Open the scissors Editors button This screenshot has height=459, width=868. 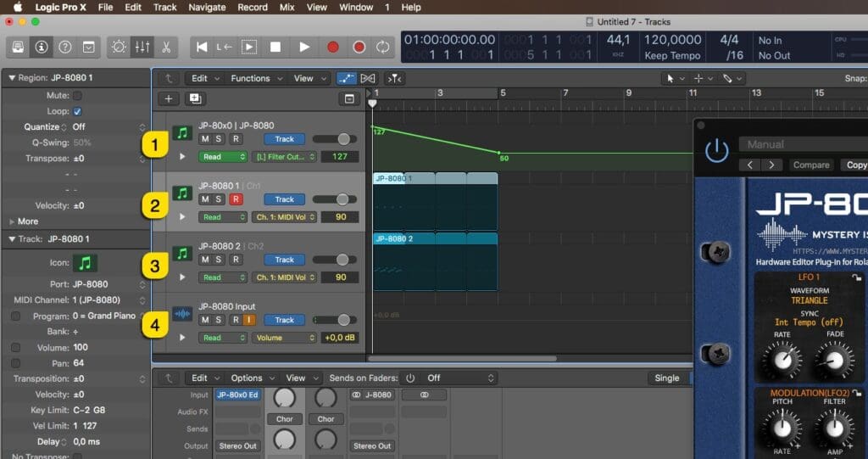165,48
